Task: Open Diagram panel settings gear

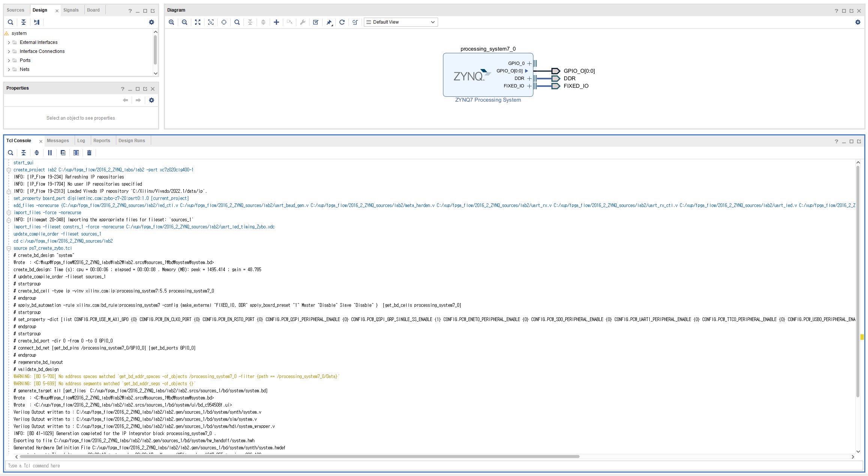Action: click(857, 22)
